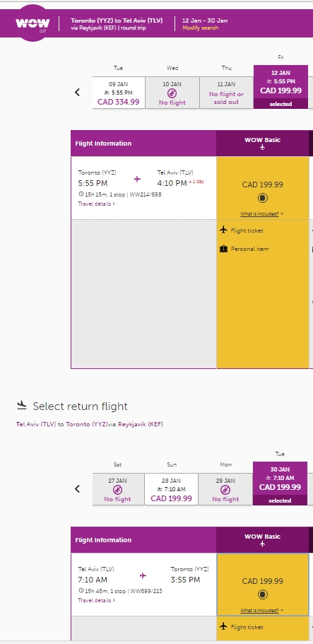Click the WOW air logo

point(33,23)
